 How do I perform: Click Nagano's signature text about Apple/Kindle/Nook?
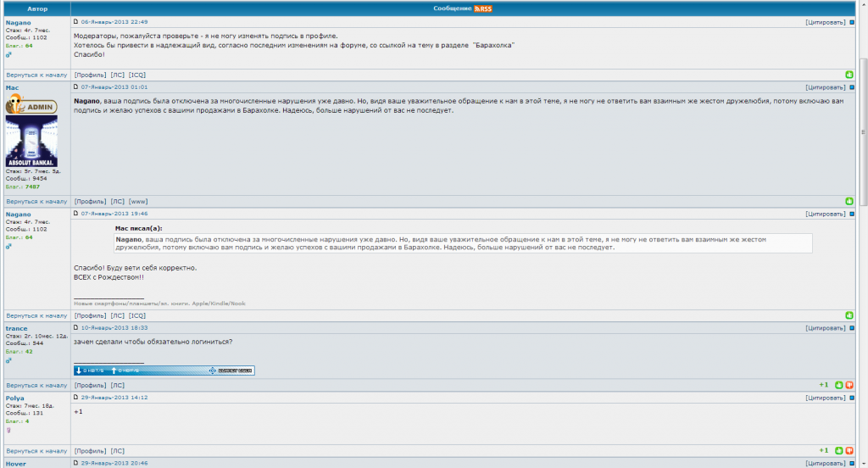pyautogui.click(x=159, y=304)
